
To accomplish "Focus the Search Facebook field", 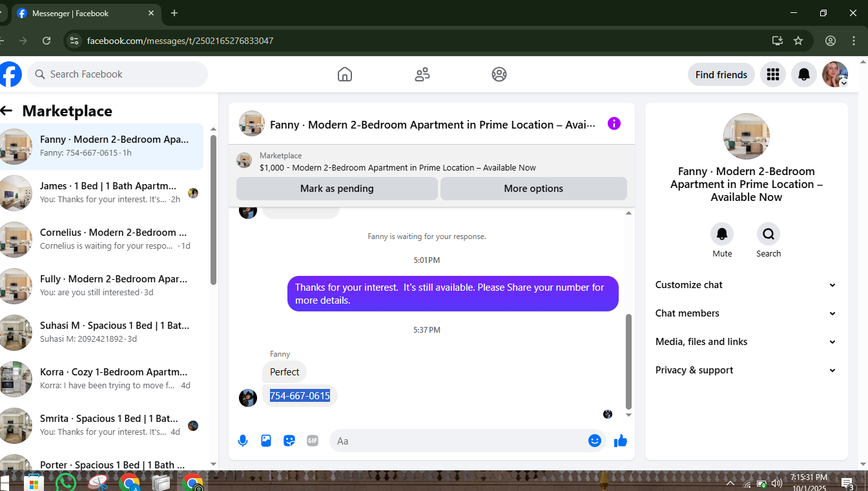I will tap(118, 74).
